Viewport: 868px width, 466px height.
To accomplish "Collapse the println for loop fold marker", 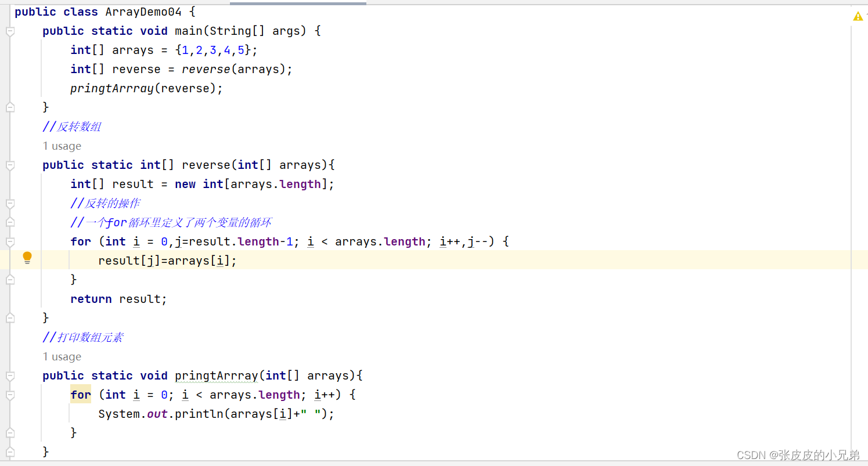I will pyautogui.click(x=10, y=395).
